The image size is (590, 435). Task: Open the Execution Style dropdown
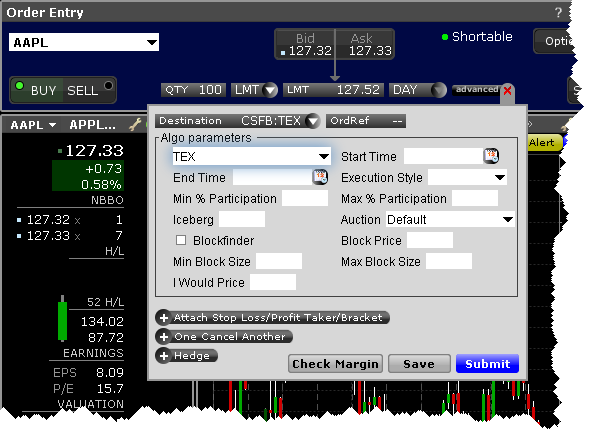pyautogui.click(x=467, y=177)
